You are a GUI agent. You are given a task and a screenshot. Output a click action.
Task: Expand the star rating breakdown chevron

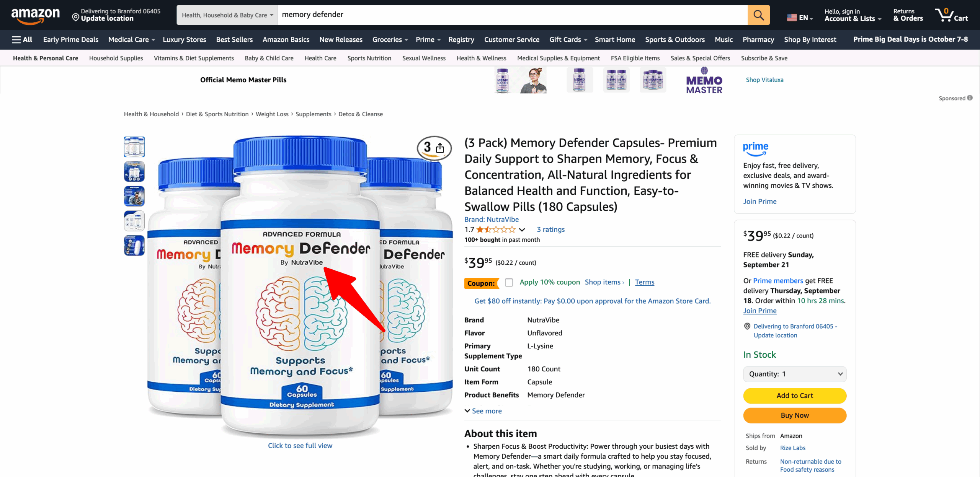coord(522,230)
